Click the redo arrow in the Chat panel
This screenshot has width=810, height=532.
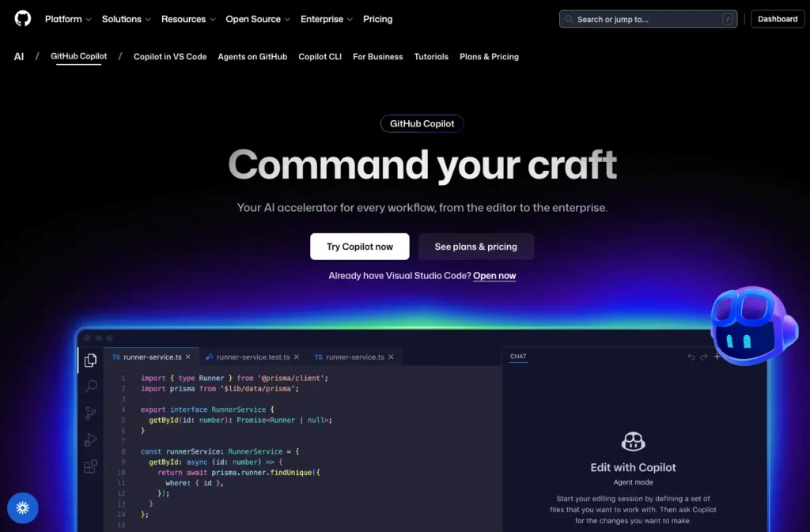tap(703, 357)
